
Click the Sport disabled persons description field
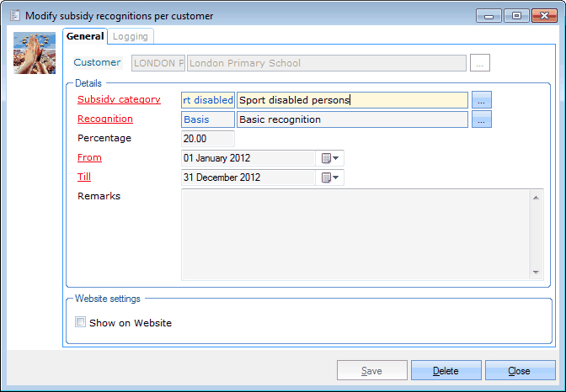[352, 100]
